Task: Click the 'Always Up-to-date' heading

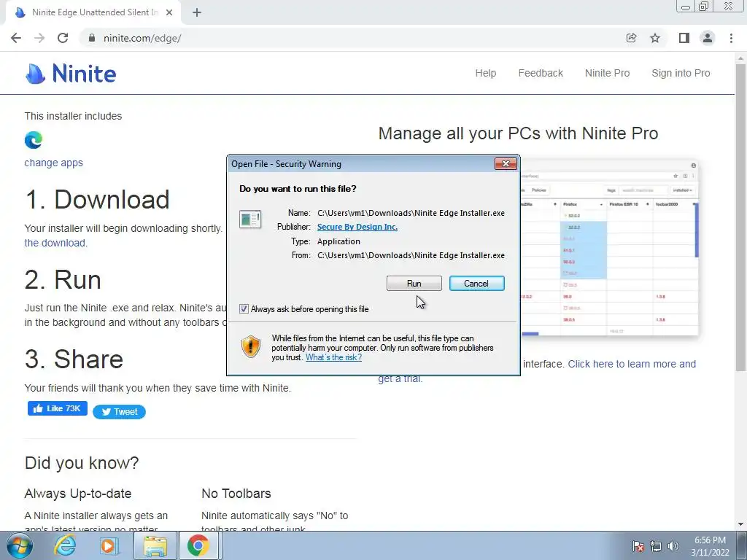Action: 77,494
